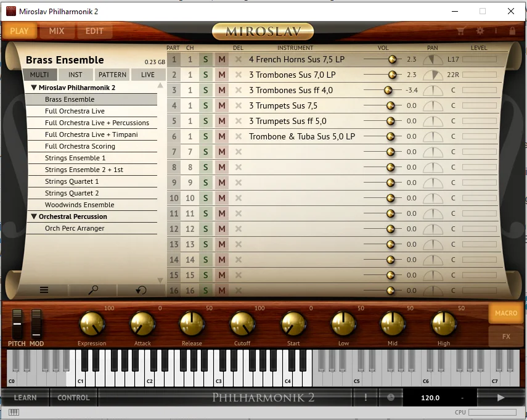Click the panic exclamation icon
The width and height of the screenshot is (527, 420).
tap(366, 397)
